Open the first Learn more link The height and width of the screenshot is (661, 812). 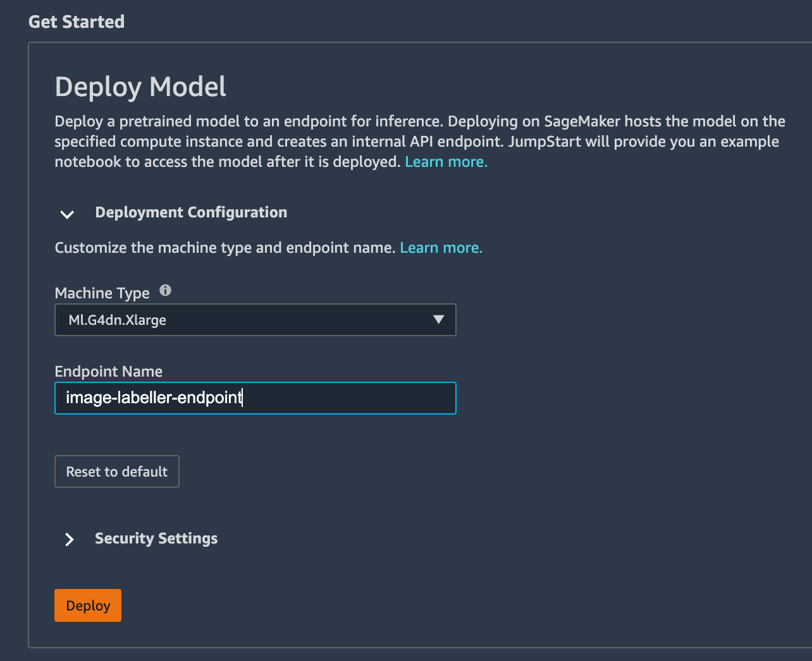[x=446, y=161]
